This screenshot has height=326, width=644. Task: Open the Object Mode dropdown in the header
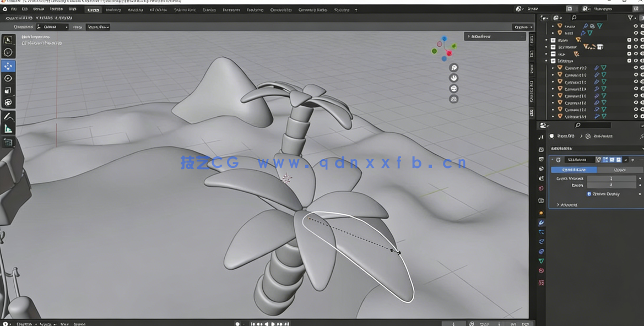click(x=50, y=26)
